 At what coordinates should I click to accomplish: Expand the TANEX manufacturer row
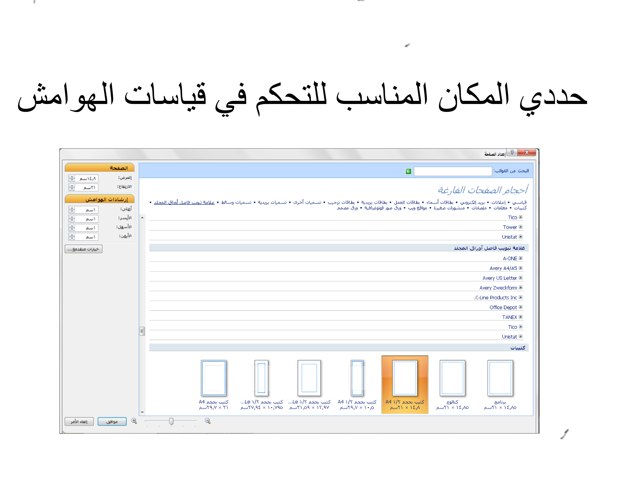(x=520, y=317)
